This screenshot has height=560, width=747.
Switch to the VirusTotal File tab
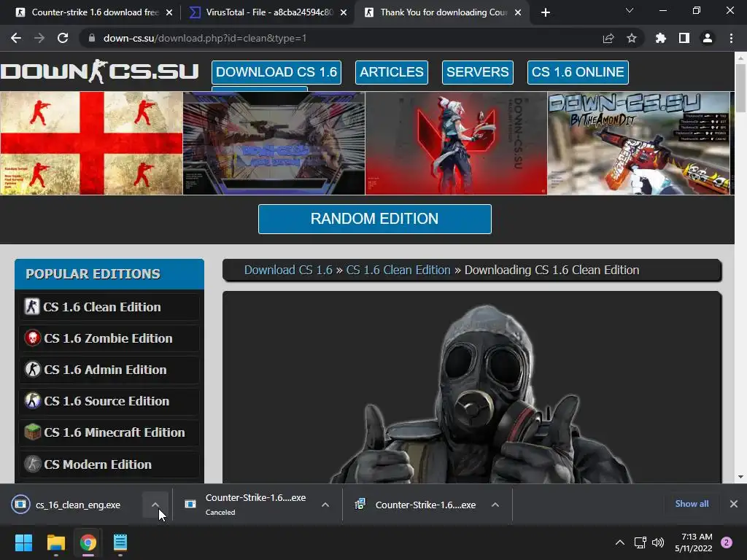[268, 12]
